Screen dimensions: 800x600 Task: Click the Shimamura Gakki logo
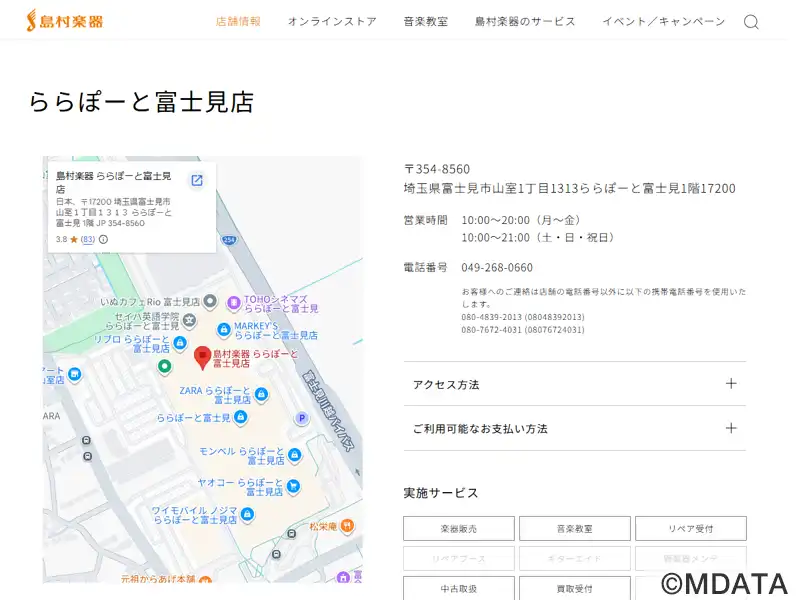65,20
